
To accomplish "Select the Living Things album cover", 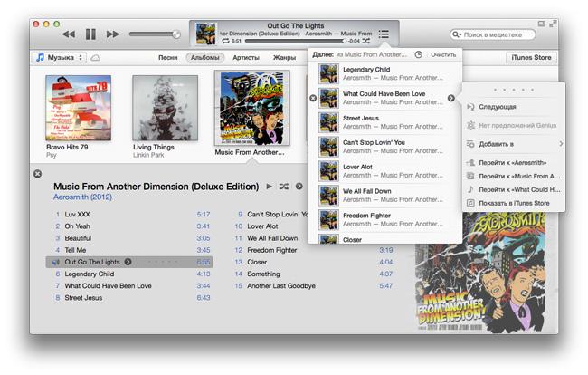I will pyautogui.click(x=165, y=108).
